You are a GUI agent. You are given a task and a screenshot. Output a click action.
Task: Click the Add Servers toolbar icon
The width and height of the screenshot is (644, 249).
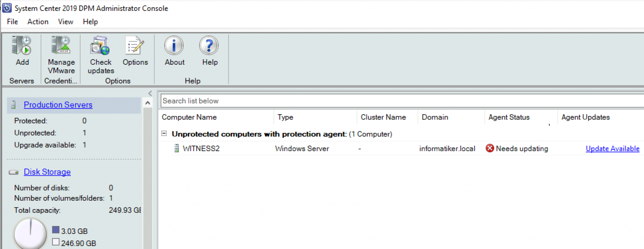point(21,45)
